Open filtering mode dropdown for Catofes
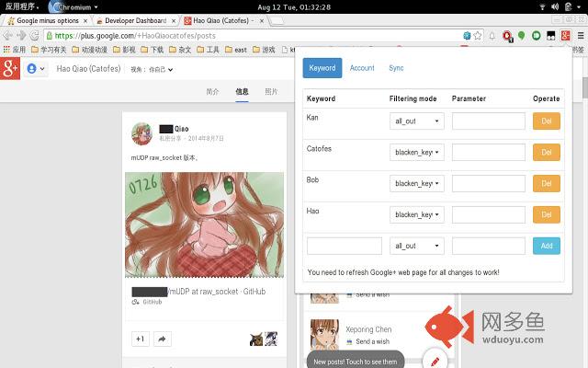This screenshot has width=588, height=368. 416,152
